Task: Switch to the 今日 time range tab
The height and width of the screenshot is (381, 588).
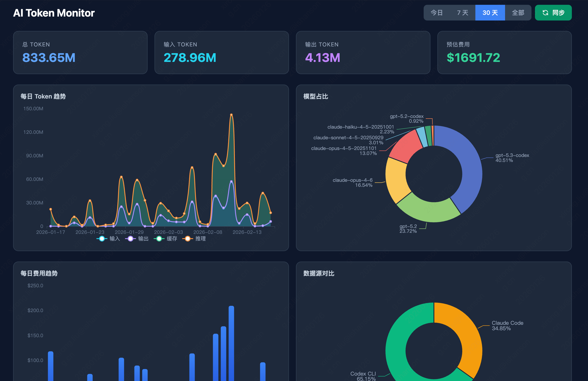Action: click(437, 13)
